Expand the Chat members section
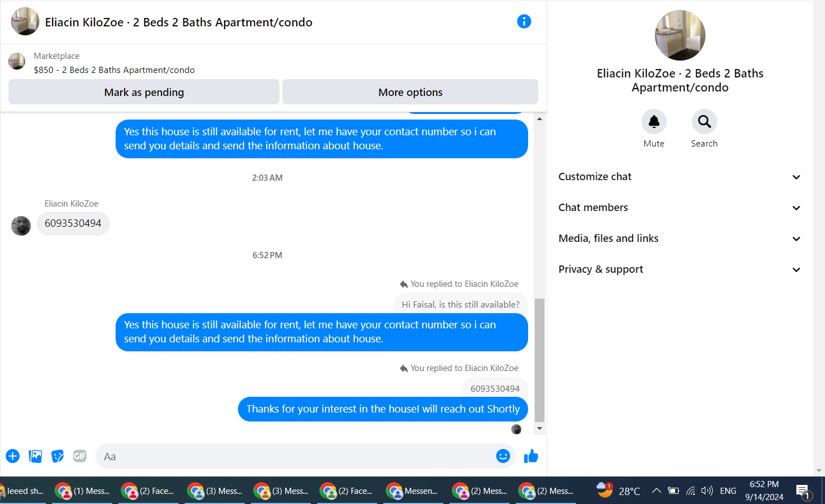Image resolution: width=825 pixels, height=504 pixels. (x=680, y=208)
